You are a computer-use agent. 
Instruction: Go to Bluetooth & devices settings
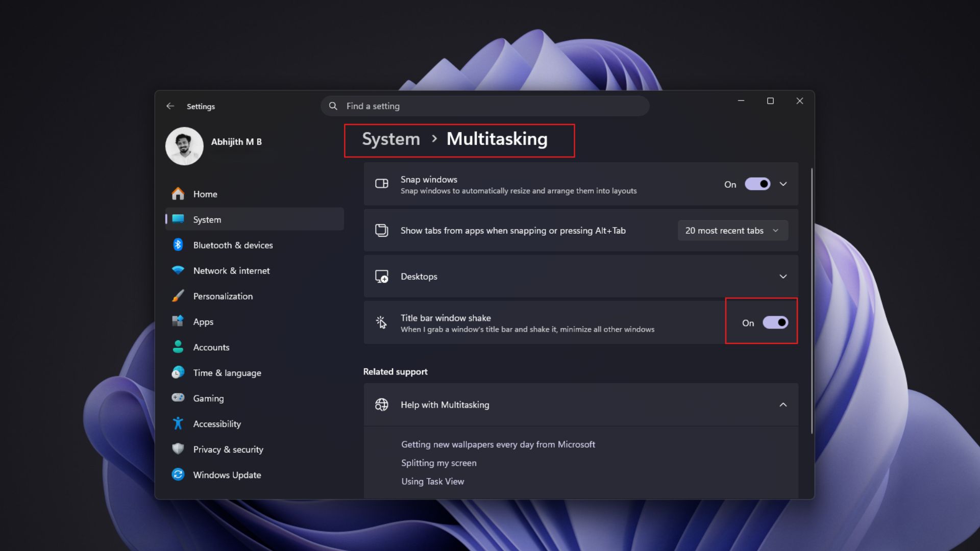coord(254,245)
